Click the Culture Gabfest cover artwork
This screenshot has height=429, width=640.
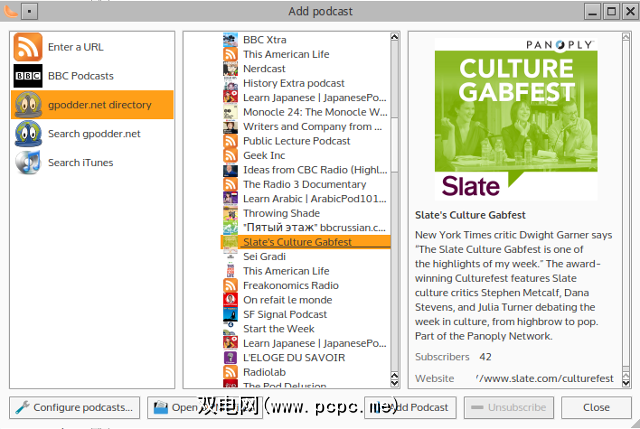516,119
